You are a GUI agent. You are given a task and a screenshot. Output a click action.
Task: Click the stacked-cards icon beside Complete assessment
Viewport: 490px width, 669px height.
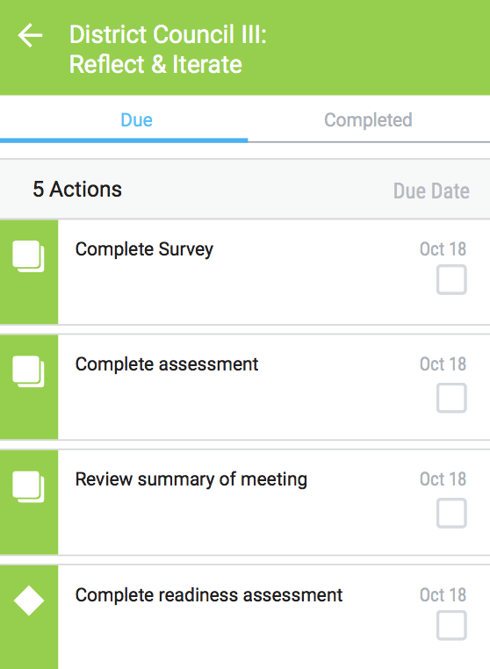(x=29, y=372)
